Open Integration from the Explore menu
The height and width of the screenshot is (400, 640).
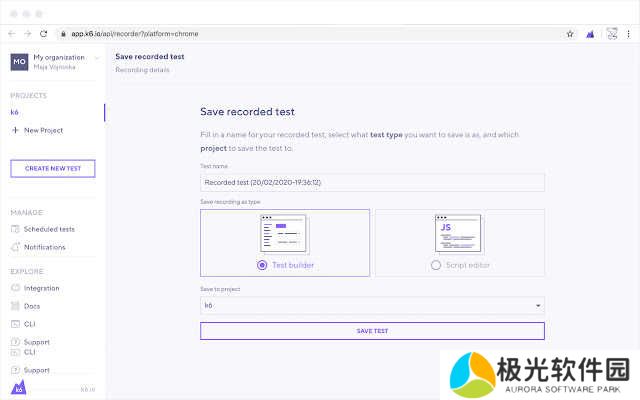(x=41, y=288)
